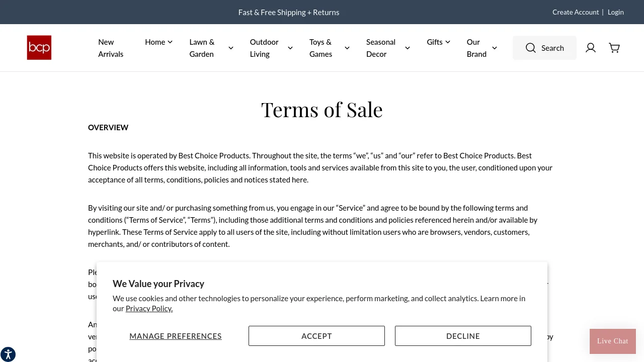Follow the Privacy Policy link
The height and width of the screenshot is (362, 644).
click(x=149, y=309)
